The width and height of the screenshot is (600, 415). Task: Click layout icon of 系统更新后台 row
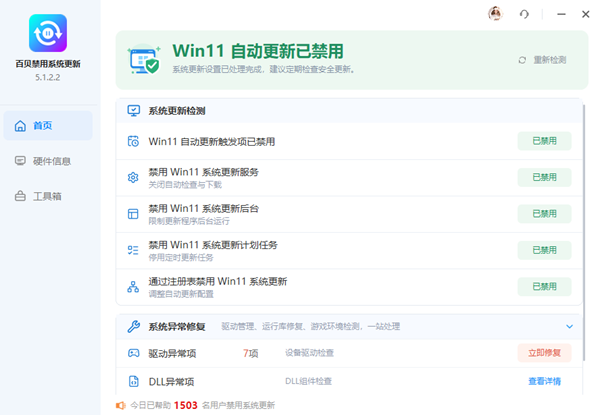point(133,214)
